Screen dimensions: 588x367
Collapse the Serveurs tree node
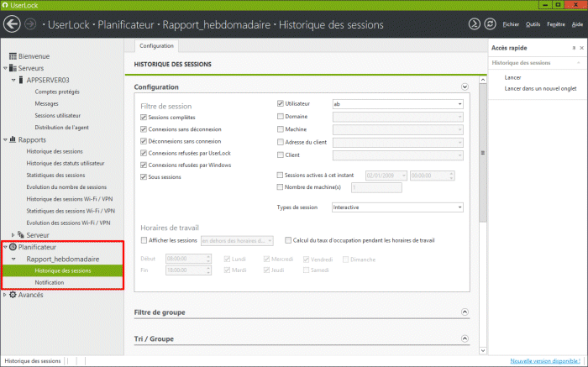coord(5,68)
